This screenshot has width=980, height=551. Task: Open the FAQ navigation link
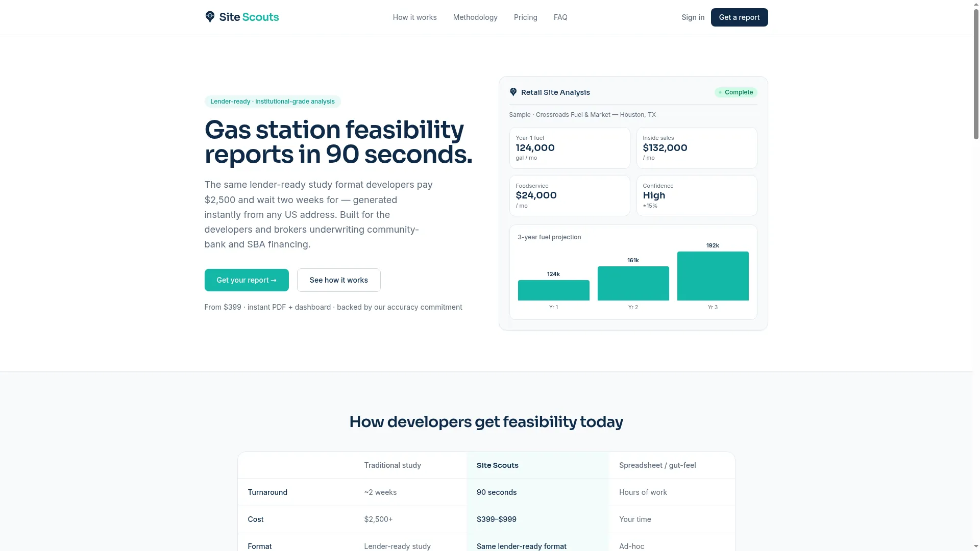[560, 17]
